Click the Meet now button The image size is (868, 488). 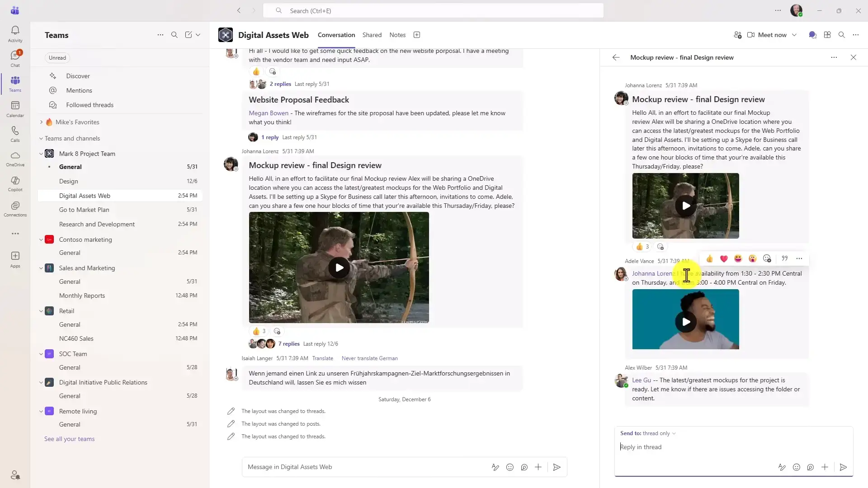point(767,35)
